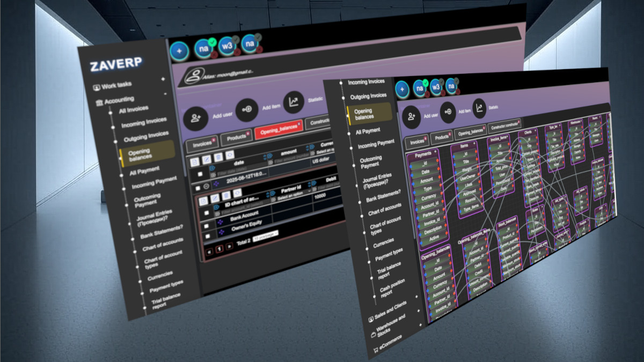Click trash icon above ID chart column

(x=226, y=196)
